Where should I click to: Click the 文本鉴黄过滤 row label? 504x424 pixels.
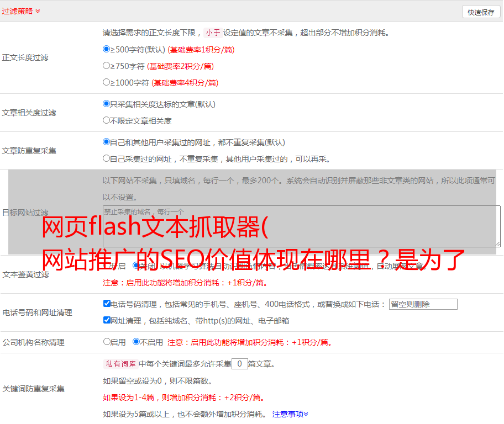coord(26,274)
